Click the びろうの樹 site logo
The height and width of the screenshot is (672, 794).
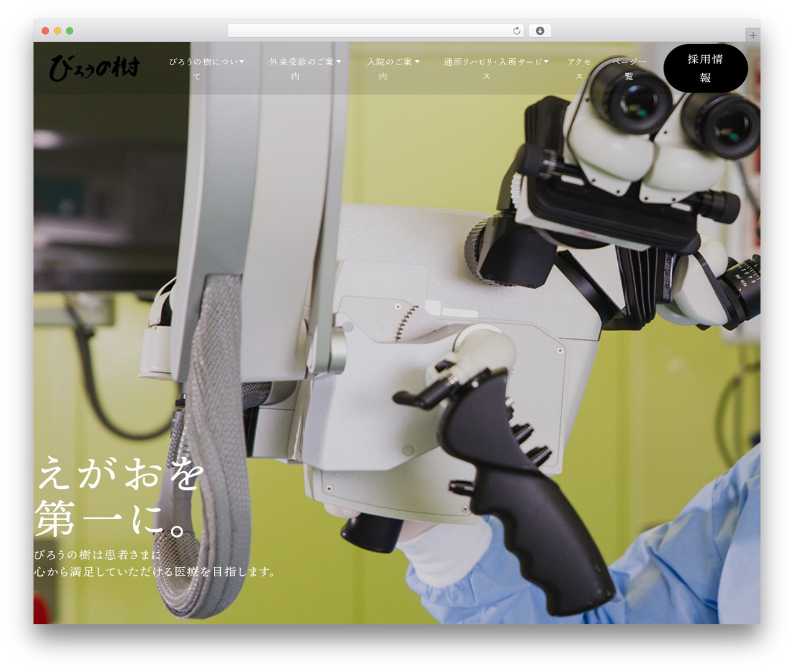[x=94, y=68]
